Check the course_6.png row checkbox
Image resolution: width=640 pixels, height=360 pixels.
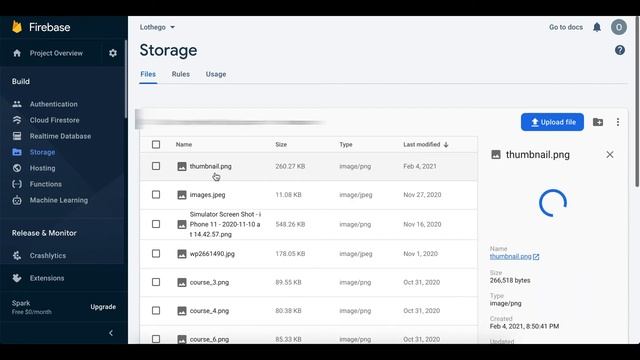[156, 339]
